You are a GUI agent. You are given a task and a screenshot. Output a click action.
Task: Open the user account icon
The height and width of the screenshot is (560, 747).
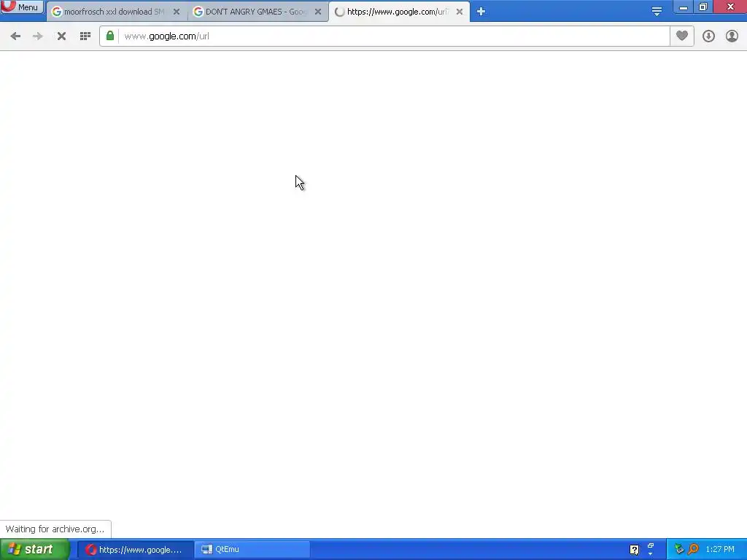tap(732, 36)
